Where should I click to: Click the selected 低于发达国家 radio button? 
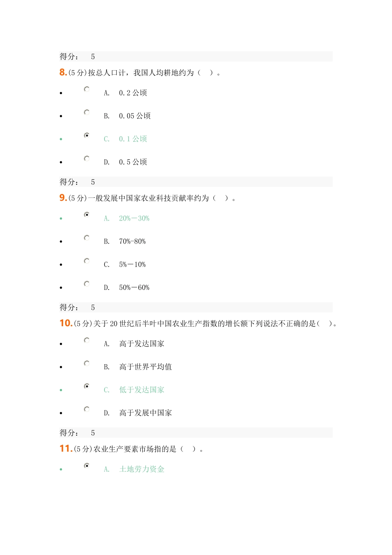pyautogui.click(x=87, y=387)
